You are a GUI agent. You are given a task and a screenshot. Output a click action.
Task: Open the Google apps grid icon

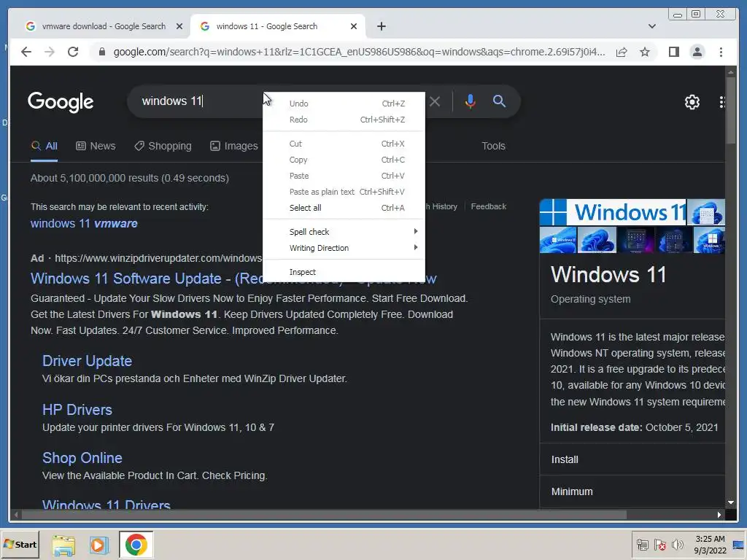[x=721, y=102]
